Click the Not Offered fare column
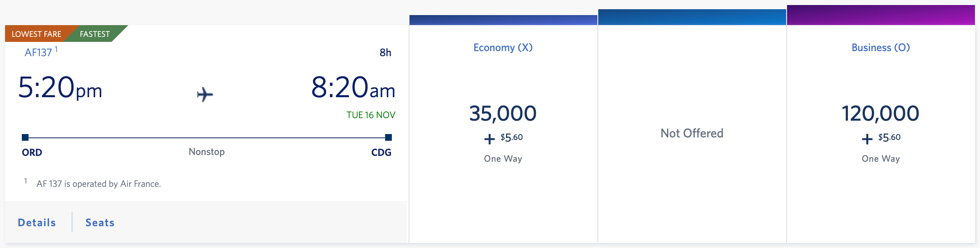Screen dimensions: 980x248 point(691,133)
